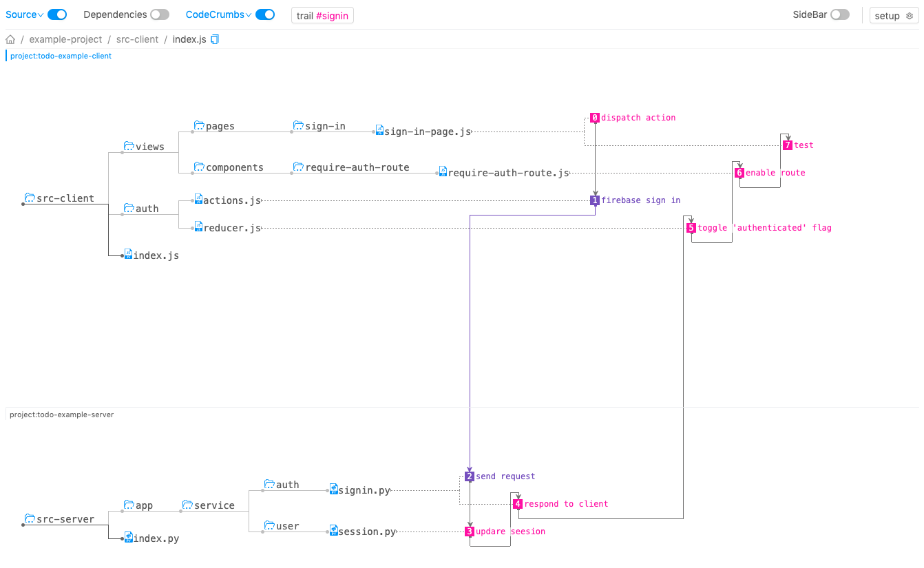Open the Source dropdown menu

(x=25, y=14)
